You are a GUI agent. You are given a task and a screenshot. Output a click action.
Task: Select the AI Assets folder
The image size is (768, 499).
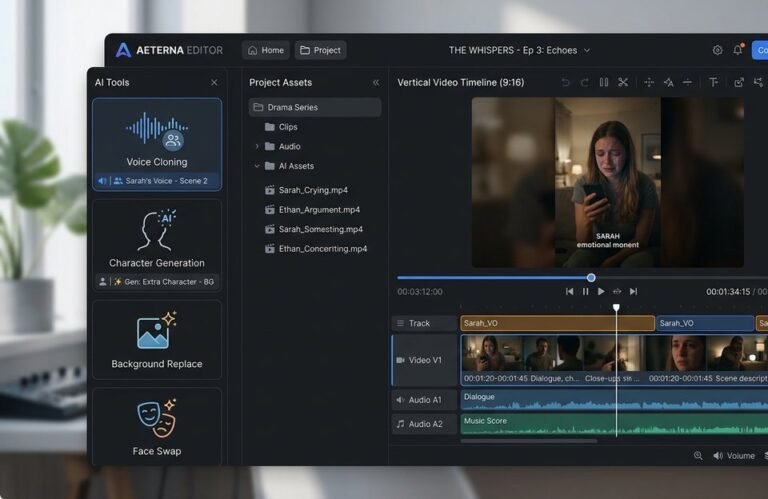(x=289, y=166)
